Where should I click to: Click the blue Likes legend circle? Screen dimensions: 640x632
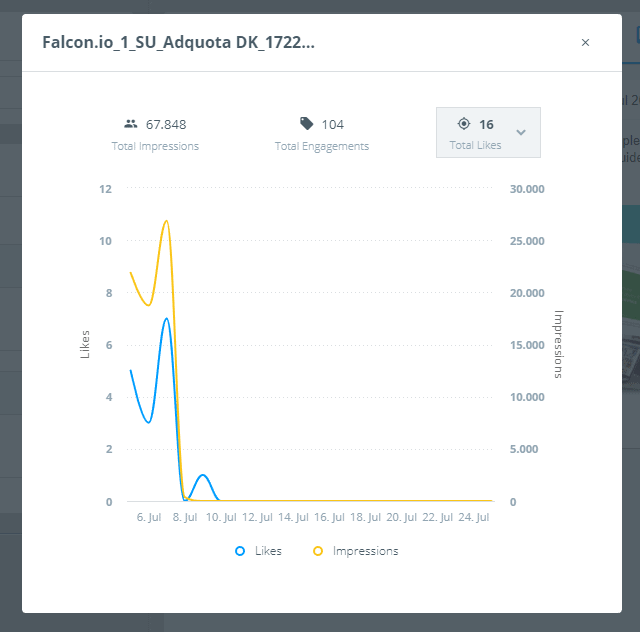coord(240,551)
